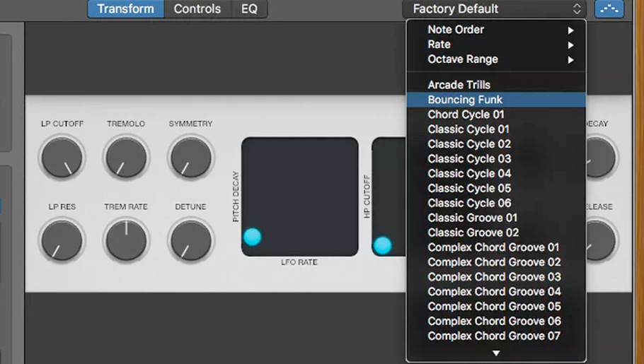This screenshot has height=364, width=644.
Task: Switch to the Controls tab
Action: (197, 9)
